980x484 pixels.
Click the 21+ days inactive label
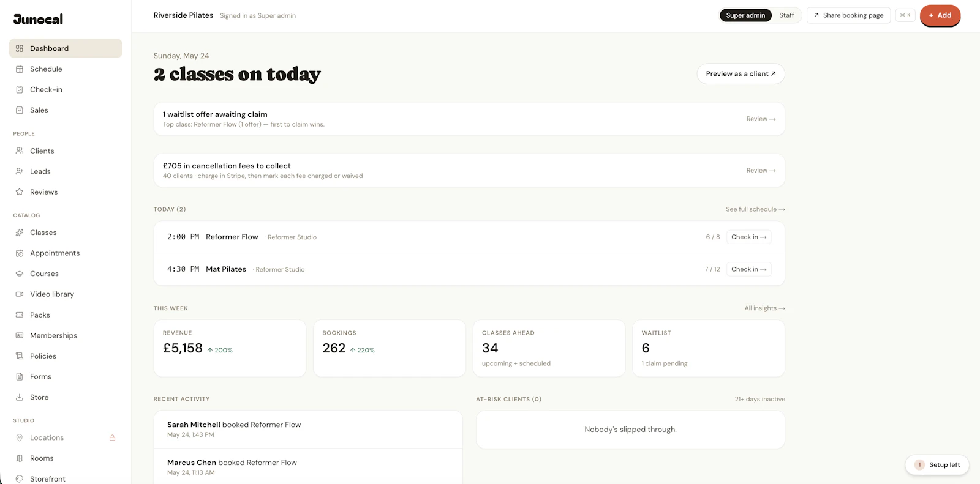(759, 399)
